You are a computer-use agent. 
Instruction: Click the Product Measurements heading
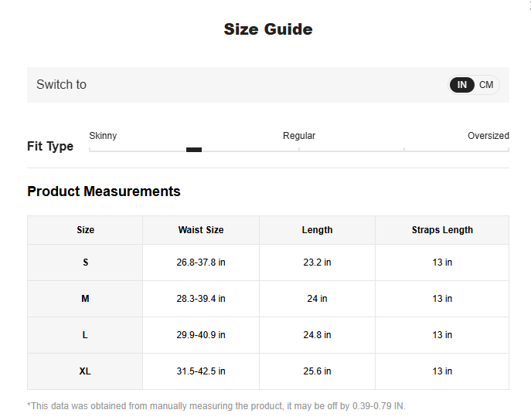pos(104,191)
